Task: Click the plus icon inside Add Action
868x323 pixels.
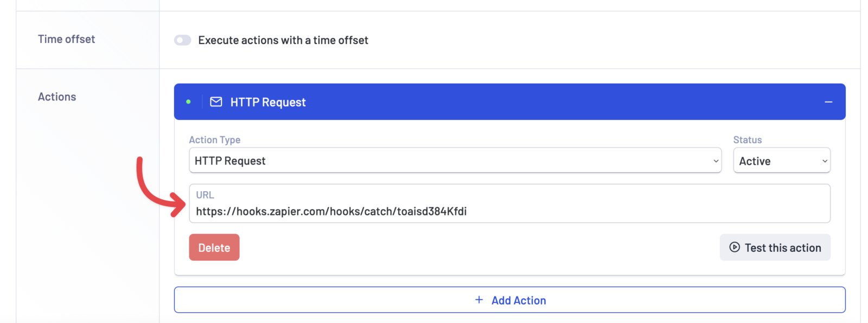Action: (479, 300)
